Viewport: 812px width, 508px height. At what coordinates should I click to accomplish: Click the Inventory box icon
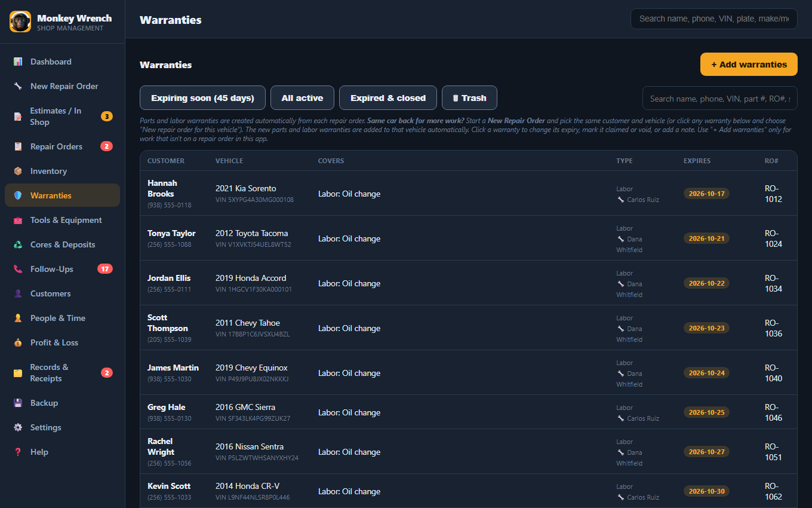(x=18, y=171)
